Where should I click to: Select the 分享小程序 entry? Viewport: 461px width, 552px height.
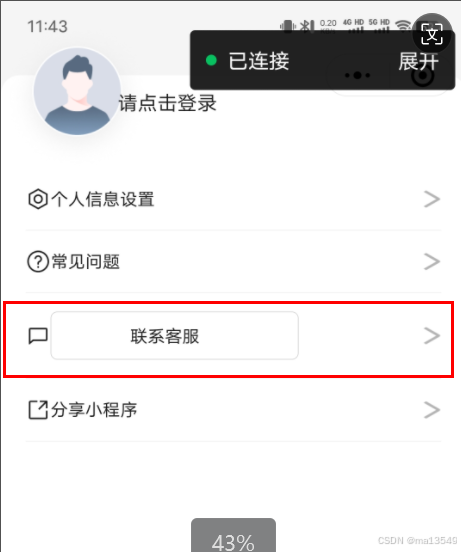pos(233,410)
